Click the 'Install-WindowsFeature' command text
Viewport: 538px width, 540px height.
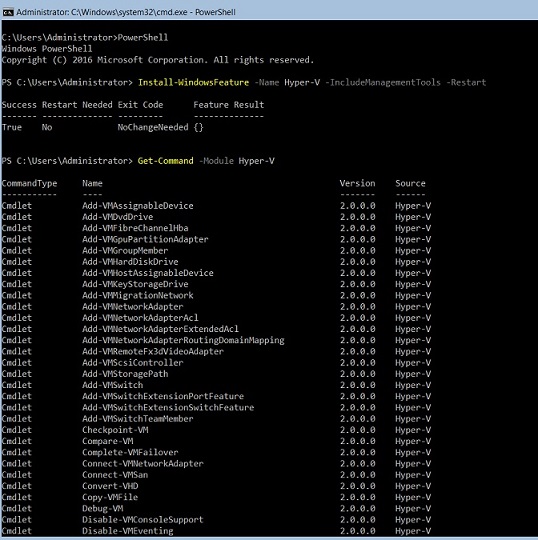(x=193, y=83)
